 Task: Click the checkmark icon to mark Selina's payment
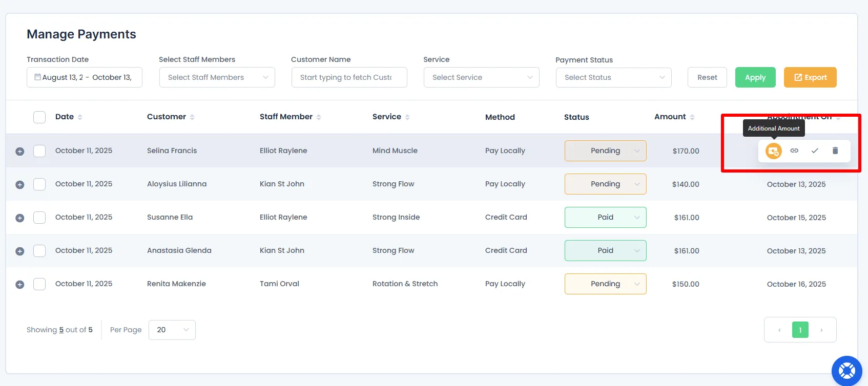point(815,151)
